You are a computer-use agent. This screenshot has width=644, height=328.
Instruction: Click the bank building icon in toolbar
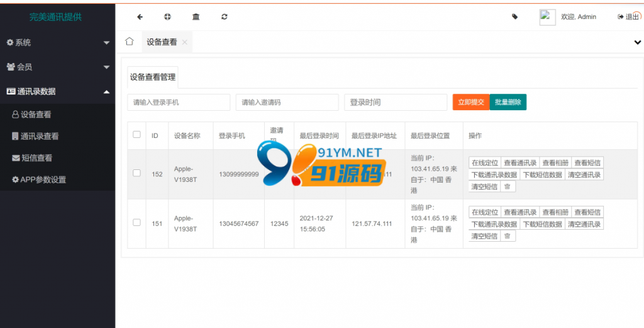[x=196, y=17]
